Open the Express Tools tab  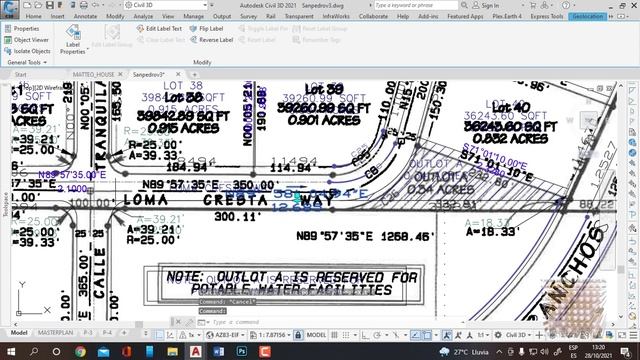pos(547,16)
